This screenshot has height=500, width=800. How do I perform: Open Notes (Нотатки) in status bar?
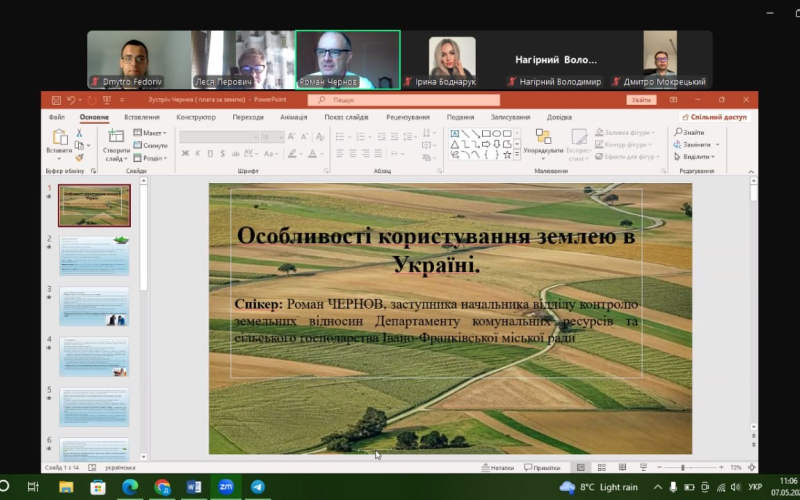[498, 467]
